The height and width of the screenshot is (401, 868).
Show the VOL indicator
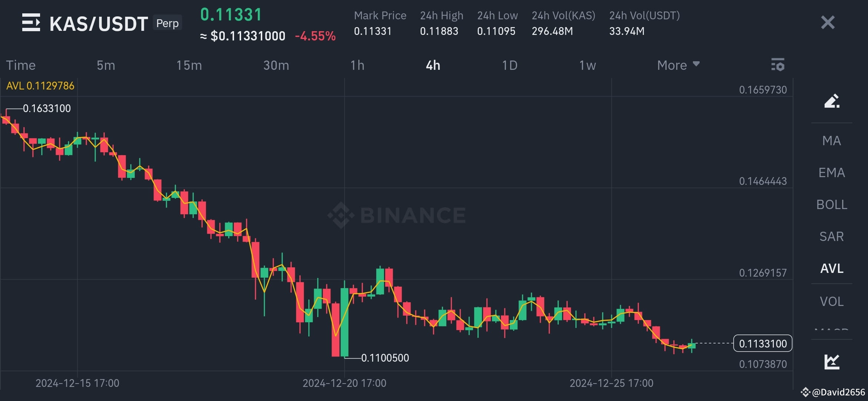[x=831, y=301]
